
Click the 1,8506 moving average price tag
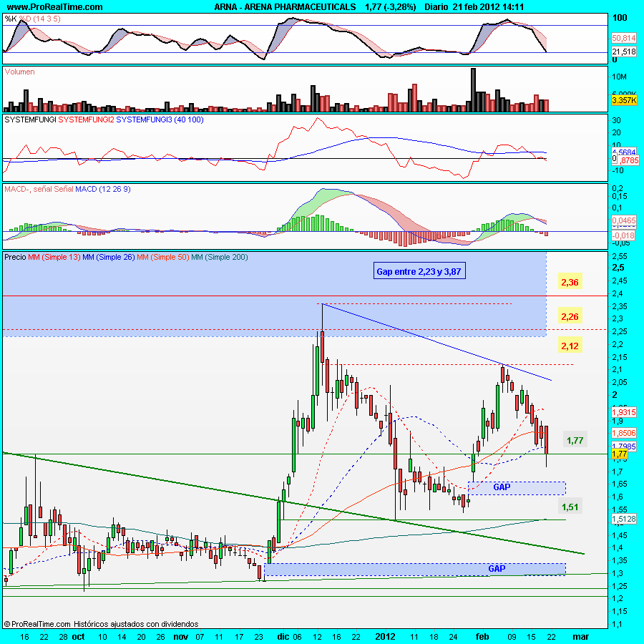coord(624,432)
